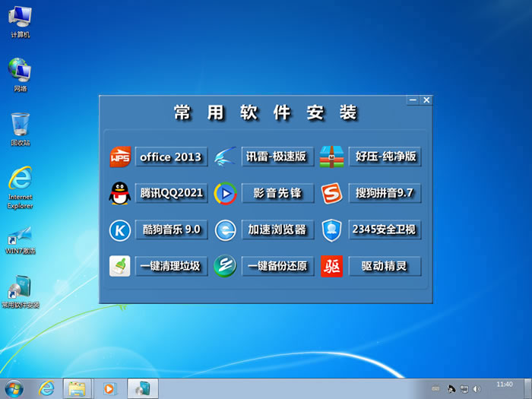The image size is (532, 399).
Task: Click the QQ penguin icon
Action: (120, 193)
